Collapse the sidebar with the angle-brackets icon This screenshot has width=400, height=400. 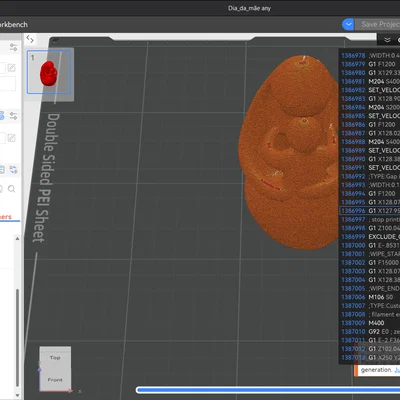pyautogui.click(x=30, y=39)
